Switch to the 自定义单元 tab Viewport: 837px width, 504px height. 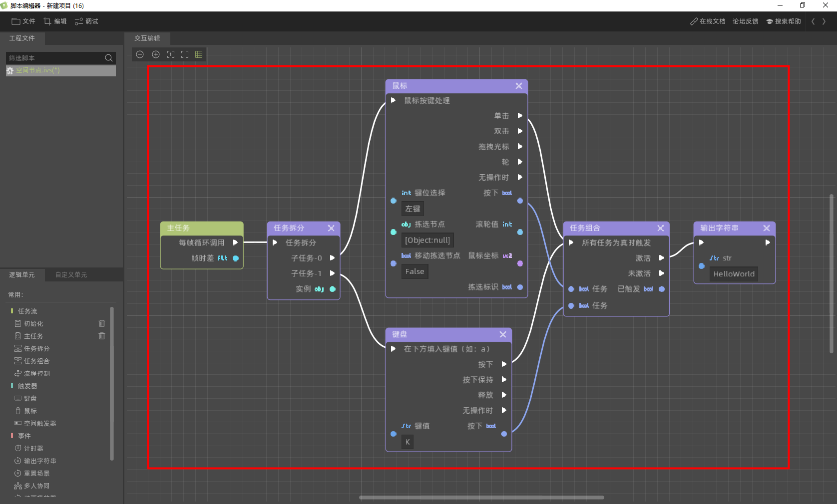click(71, 274)
